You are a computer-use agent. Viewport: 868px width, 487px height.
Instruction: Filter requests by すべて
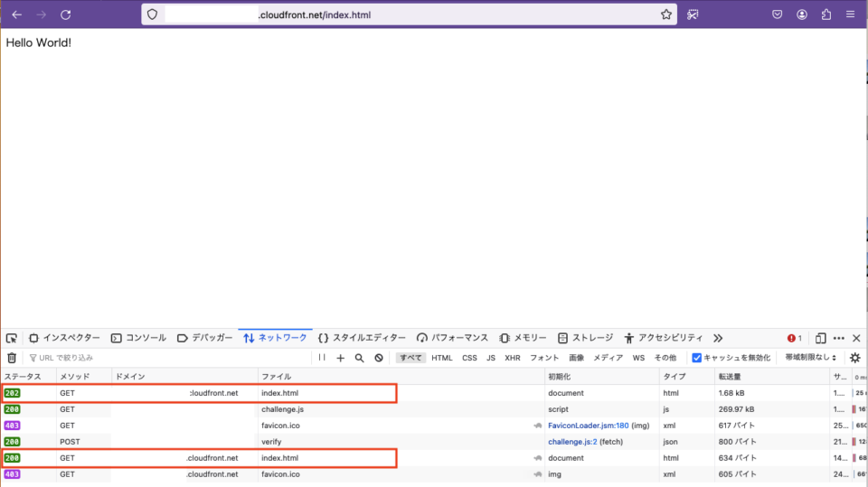[410, 358]
